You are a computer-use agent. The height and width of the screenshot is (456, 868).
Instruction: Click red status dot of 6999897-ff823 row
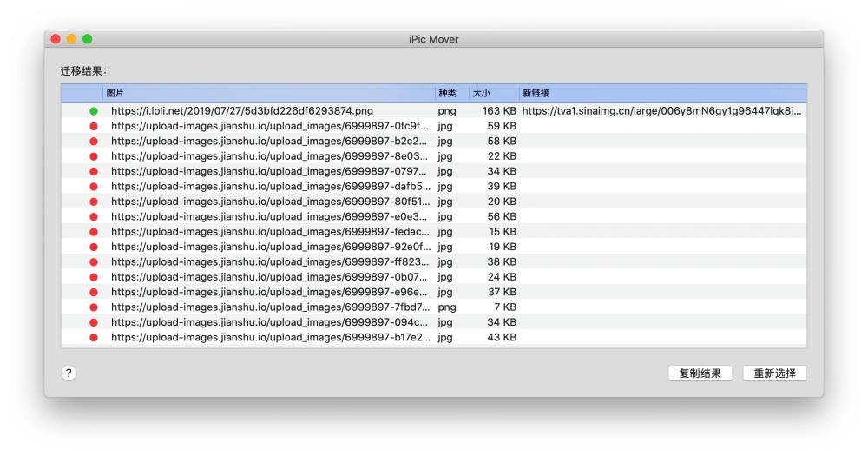(94, 262)
